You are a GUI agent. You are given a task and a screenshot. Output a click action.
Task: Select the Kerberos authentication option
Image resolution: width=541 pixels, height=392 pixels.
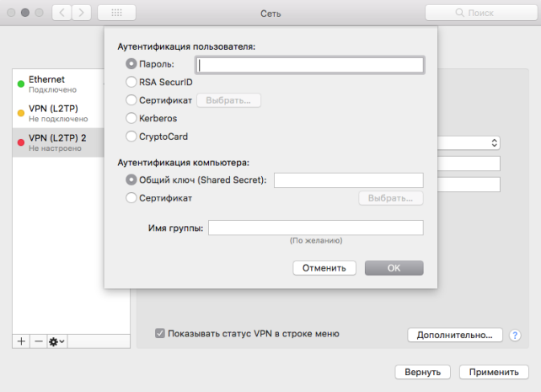(131, 118)
